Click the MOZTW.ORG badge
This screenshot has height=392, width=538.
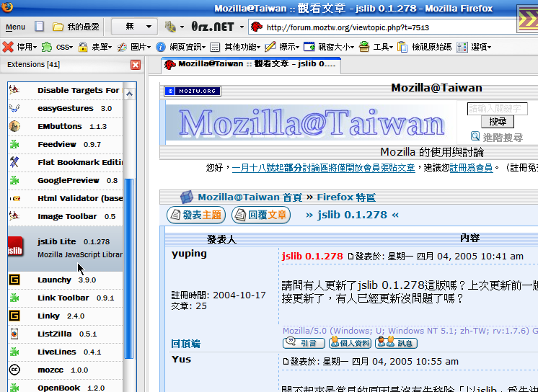pyautogui.click(x=193, y=92)
